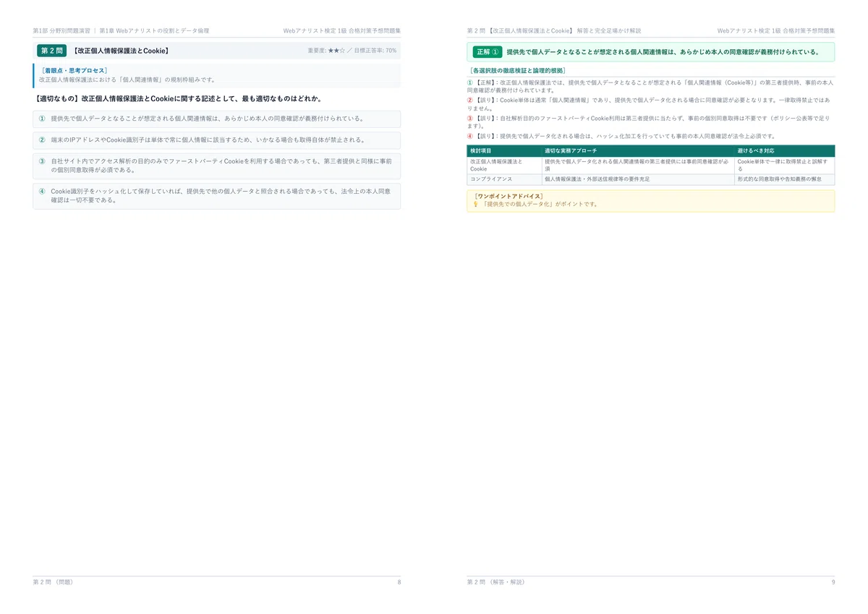Click the red ② marker before 【誤り】: Cookie単体
Image resolution: width=868 pixels, height=614 pixels.
[x=470, y=100]
